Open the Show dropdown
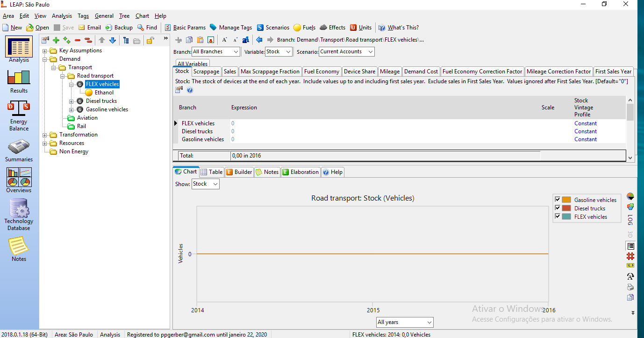The image size is (644, 338). click(x=205, y=184)
